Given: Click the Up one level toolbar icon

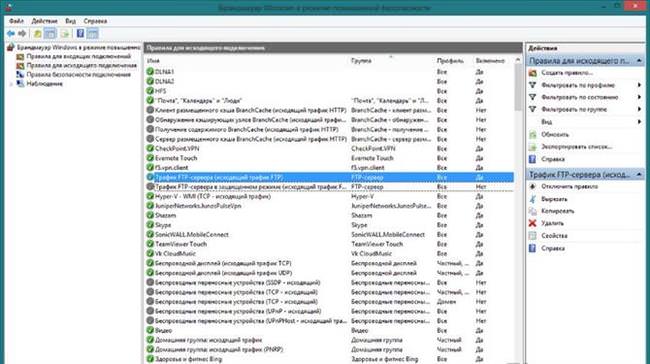Looking at the screenshot, I should 37,34.
